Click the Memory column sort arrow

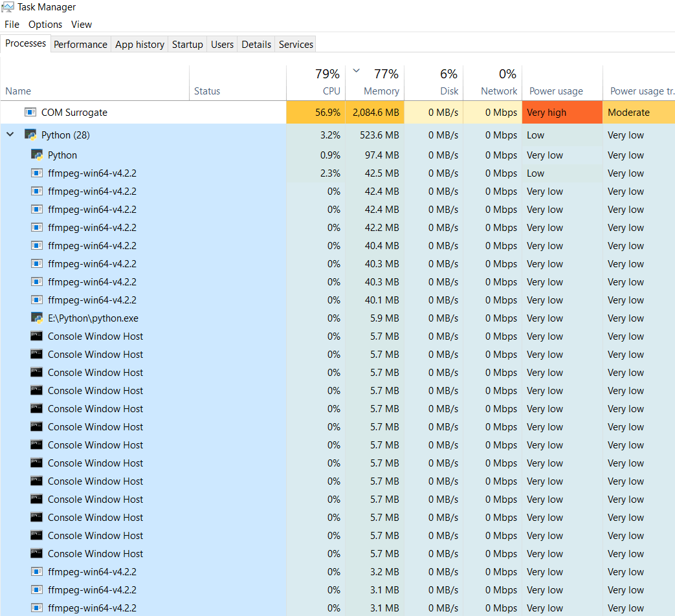tap(356, 71)
